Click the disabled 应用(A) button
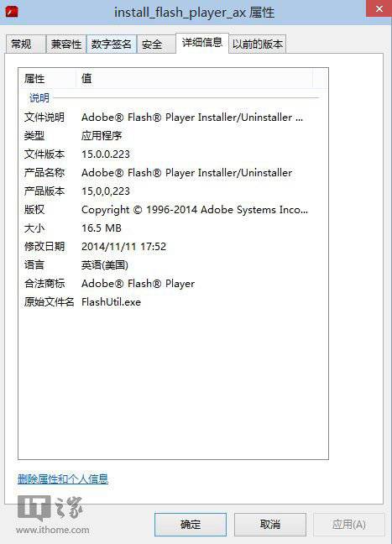This screenshot has width=392, height=544. [x=349, y=524]
